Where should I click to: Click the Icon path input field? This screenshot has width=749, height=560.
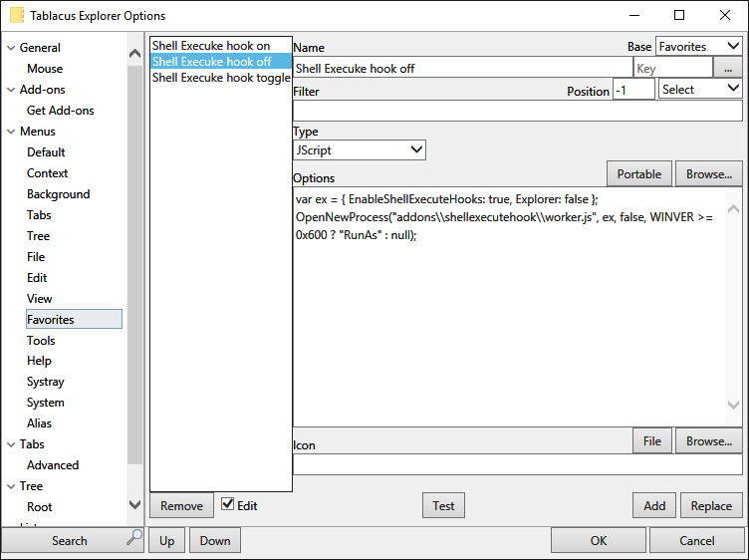coord(517,464)
